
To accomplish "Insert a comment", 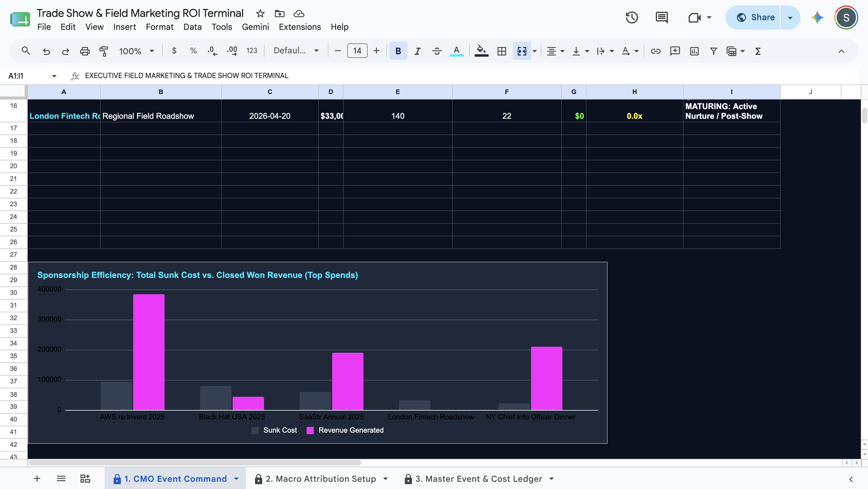I will pyautogui.click(x=675, y=51).
